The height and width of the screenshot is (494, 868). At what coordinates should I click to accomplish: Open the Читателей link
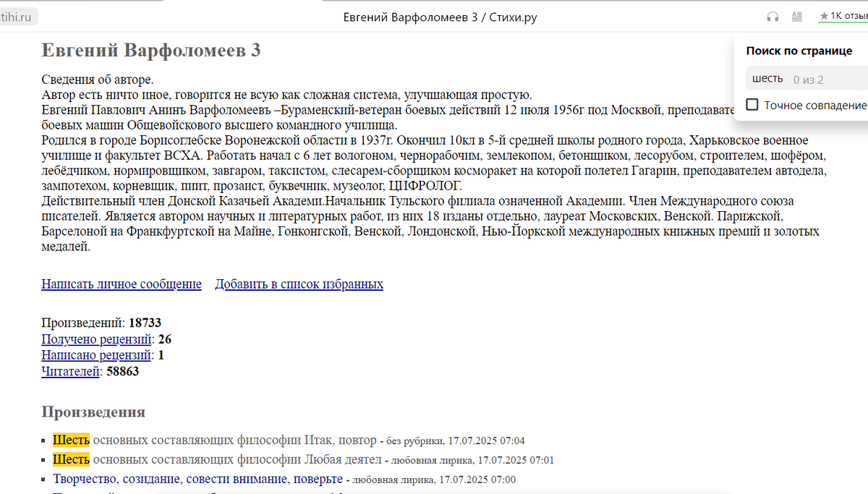[70, 372]
